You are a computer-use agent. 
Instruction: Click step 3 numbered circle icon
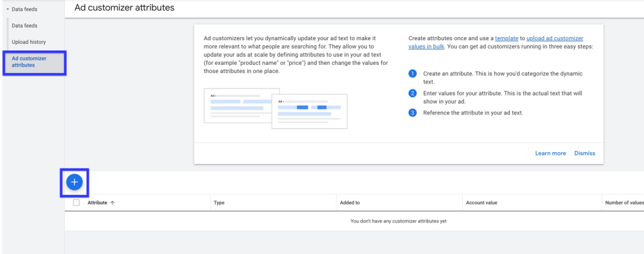[413, 113]
